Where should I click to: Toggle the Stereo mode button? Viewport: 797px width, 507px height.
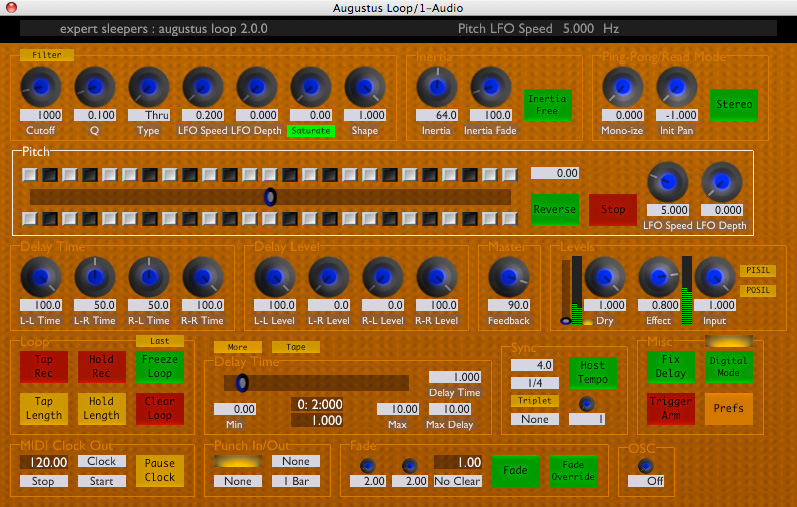(x=734, y=104)
